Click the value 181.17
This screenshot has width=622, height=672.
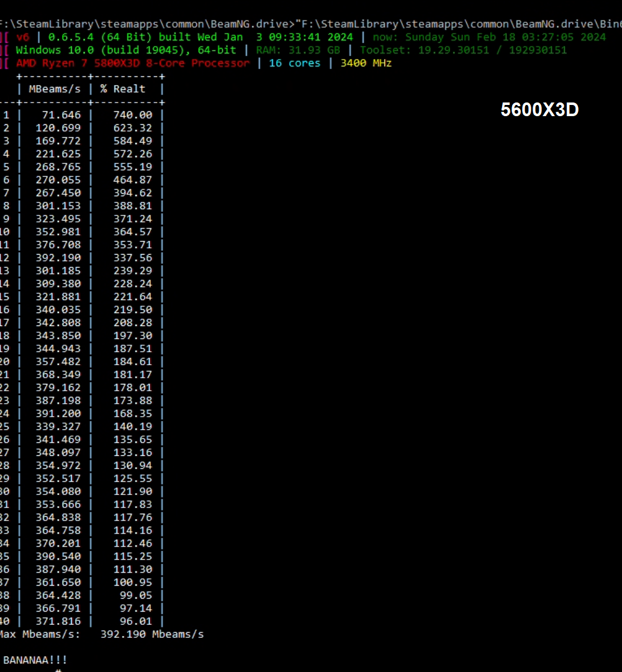pyautogui.click(x=133, y=375)
